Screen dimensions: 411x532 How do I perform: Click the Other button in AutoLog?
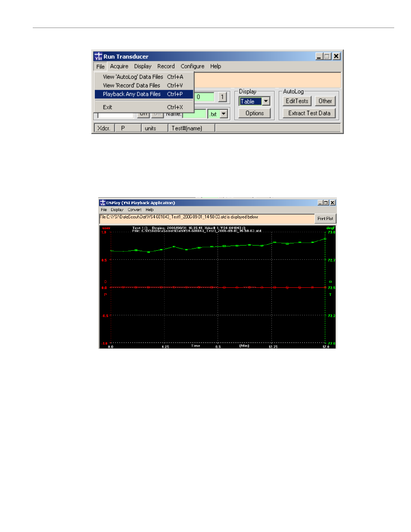pyautogui.click(x=325, y=101)
